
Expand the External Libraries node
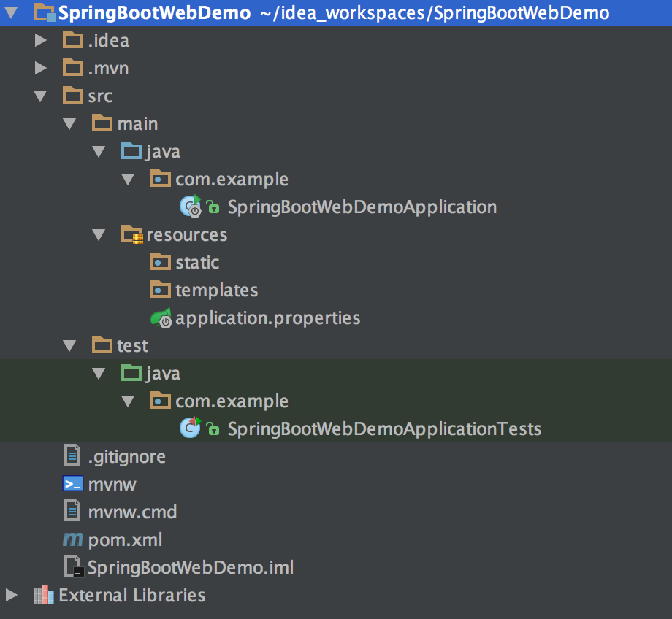[12, 595]
